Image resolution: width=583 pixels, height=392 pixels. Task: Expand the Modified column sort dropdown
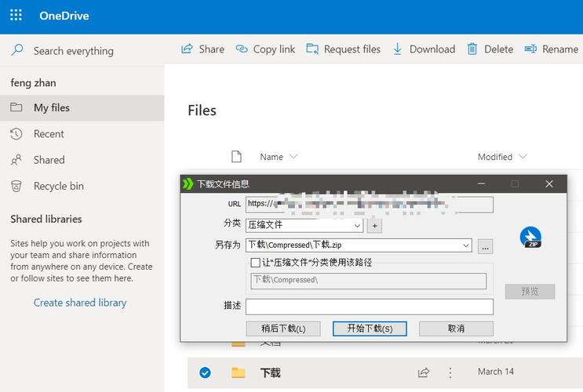coord(523,157)
